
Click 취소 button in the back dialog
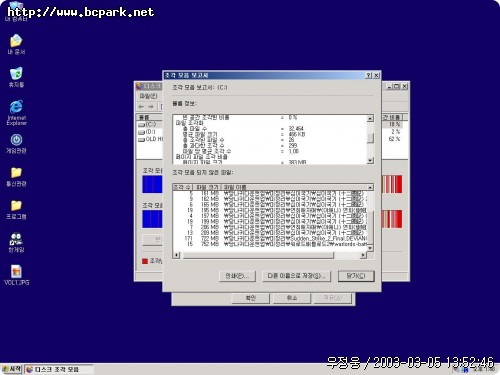[292, 298]
